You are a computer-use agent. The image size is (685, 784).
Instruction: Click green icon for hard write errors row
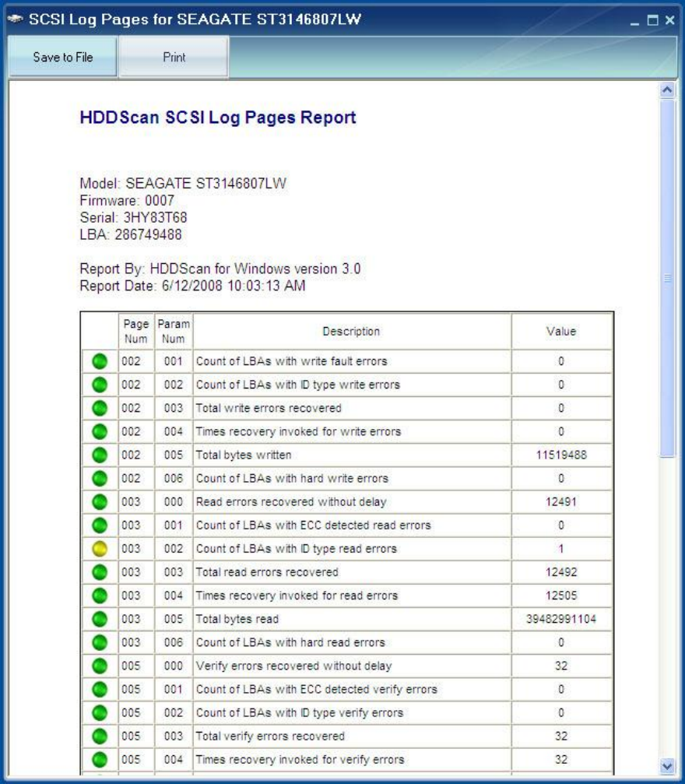[x=100, y=479]
